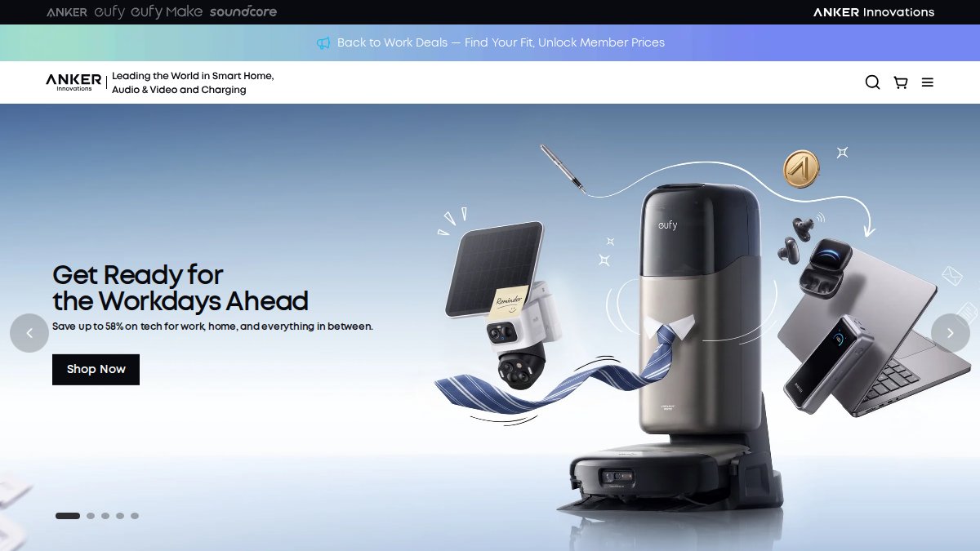Open the search magnifier icon
This screenshot has width=980, height=551.
click(x=872, y=82)
